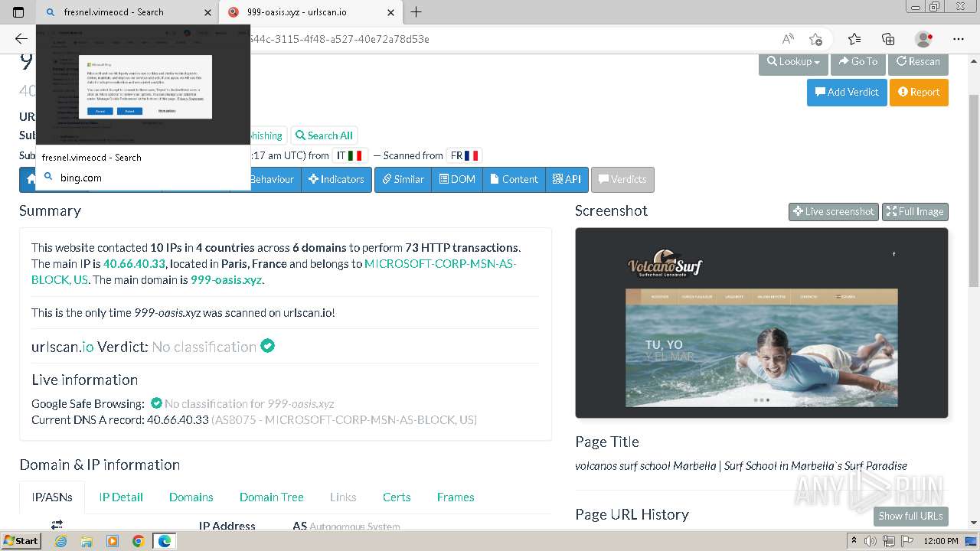Click the volume speaker tray icon
The width and height of the screenshot is (980, 551).
(869, 541)
